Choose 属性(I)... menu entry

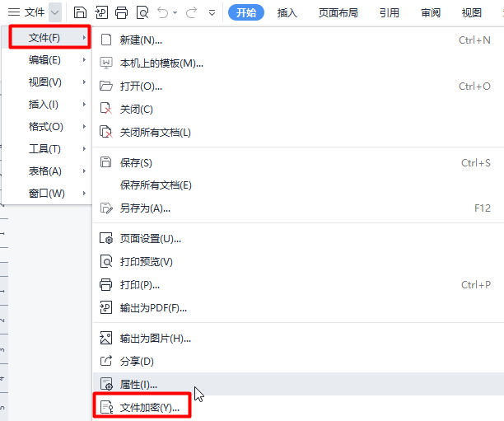pyautogui.click(x=298, y=384)
